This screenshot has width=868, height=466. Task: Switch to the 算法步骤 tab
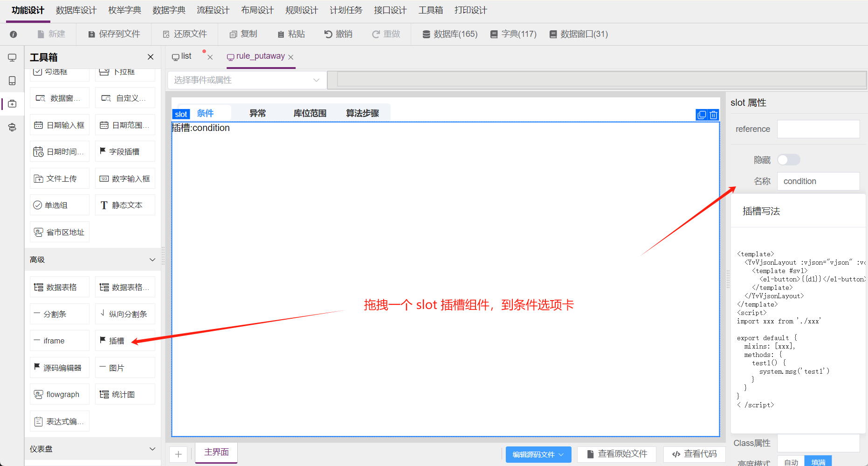[362, 113]
